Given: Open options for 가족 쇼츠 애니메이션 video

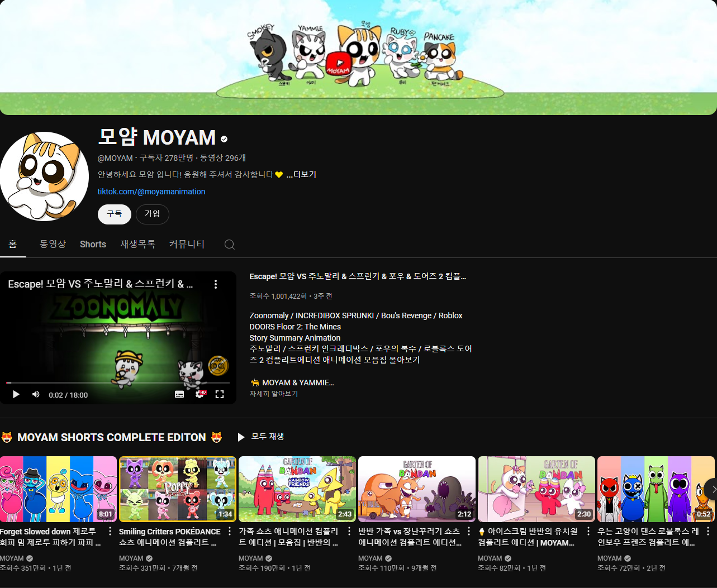Looking at the screenshot, I should (349, 531).
